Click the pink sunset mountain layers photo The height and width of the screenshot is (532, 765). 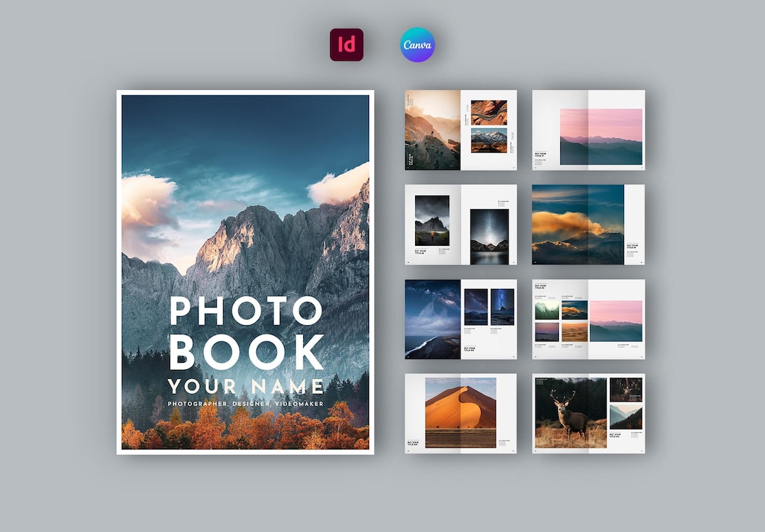pos(600,137)
